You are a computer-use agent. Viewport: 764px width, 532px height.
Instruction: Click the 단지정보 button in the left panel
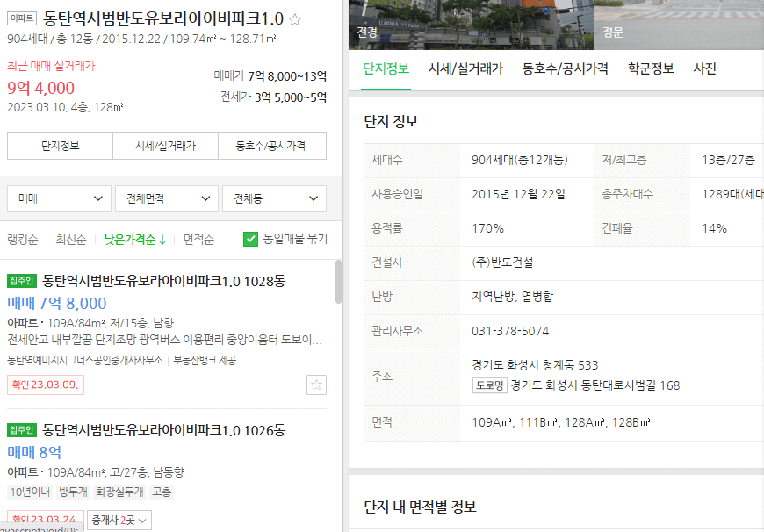pyautogui.click(x=60, y=145)
